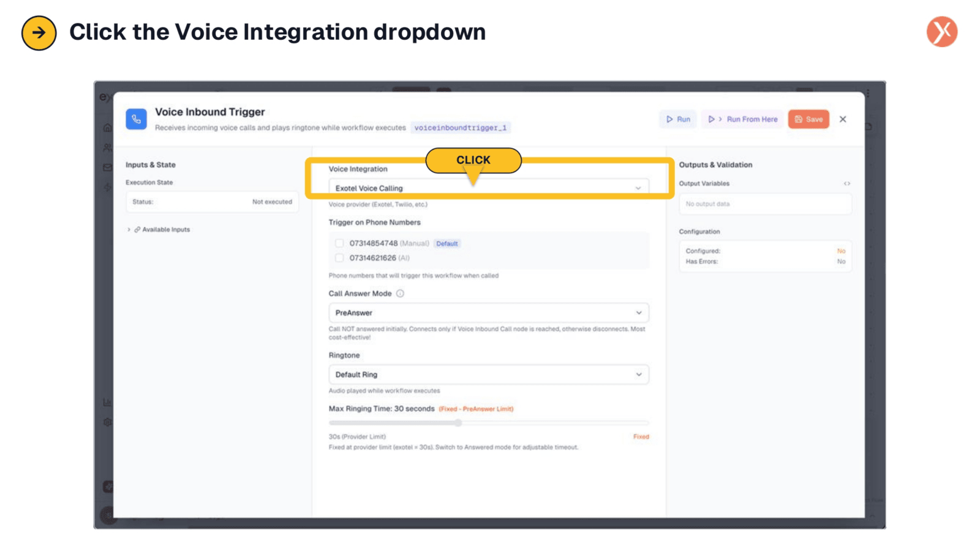
Task: Click the Configured: No row
Action: click(765, 251)
